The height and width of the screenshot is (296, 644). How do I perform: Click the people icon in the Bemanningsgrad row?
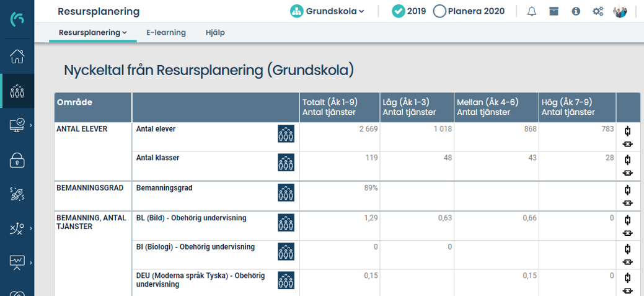click(286, 193)
